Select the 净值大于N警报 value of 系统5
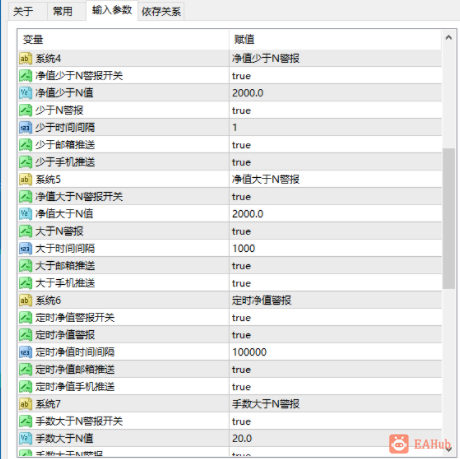This screenshot has height=459, width=460. [x=266, y=179]
